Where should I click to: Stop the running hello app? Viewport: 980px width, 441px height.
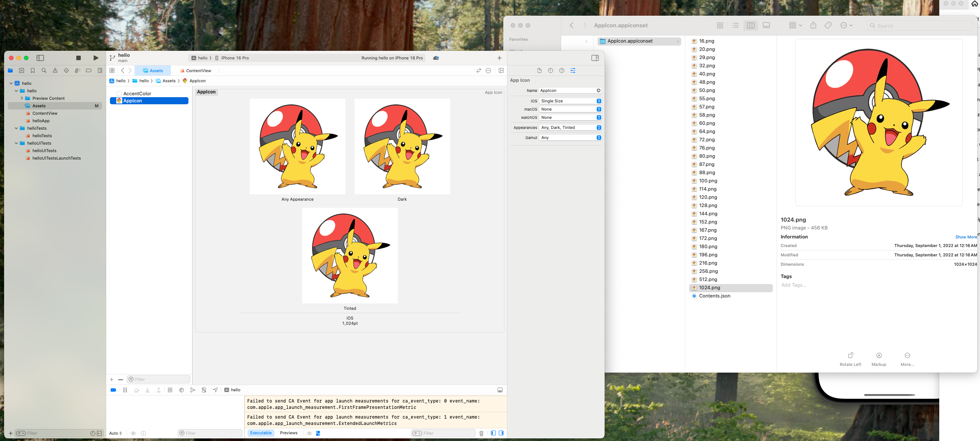pyautogui.click(x=79, y=58)
